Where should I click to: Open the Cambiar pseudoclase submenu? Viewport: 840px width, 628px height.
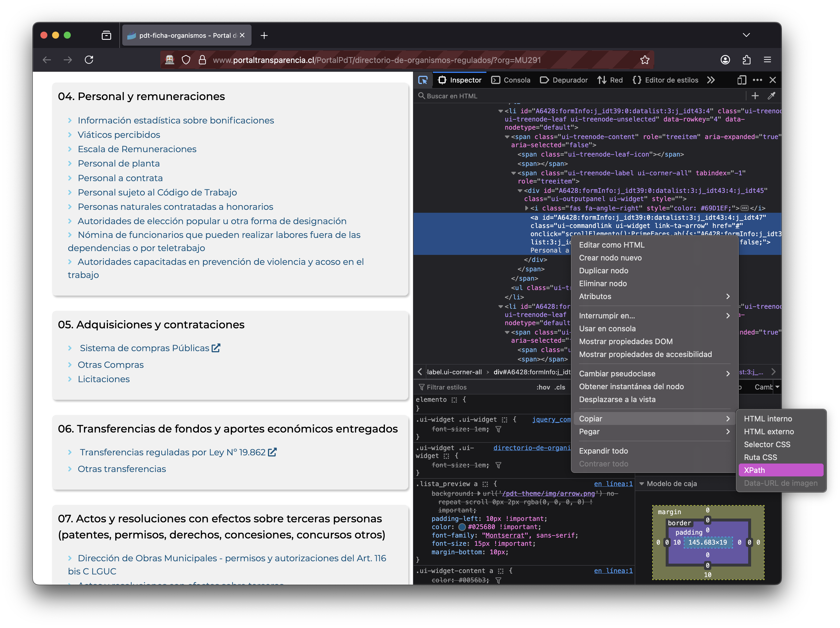pyautogui.click(x=655, y=374)
